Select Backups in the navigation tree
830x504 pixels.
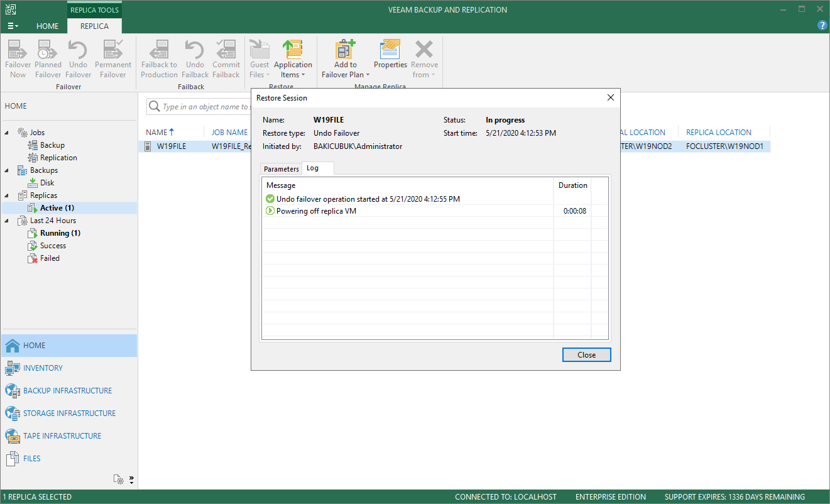[x=43, y=170]
